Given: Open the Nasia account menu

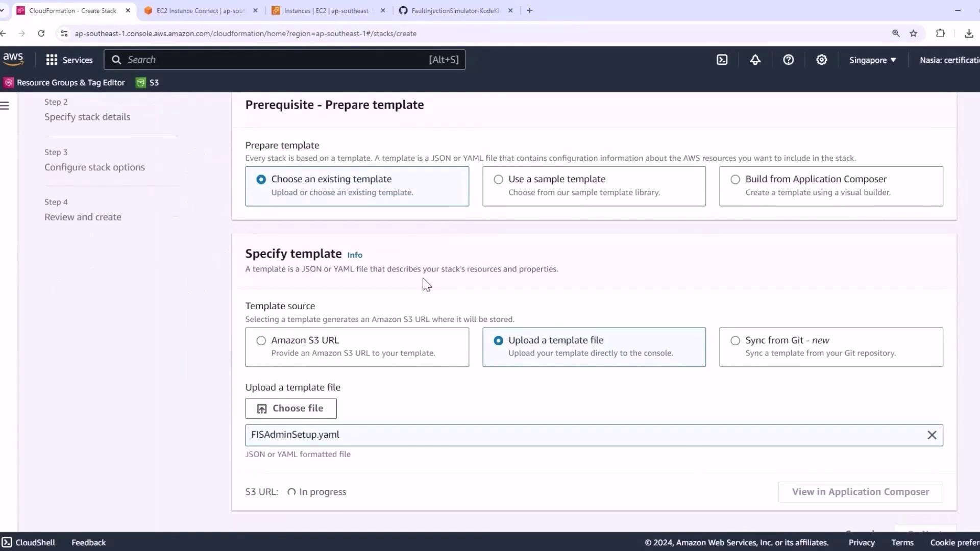Looking at the screenshot, I should click(948, 60).
